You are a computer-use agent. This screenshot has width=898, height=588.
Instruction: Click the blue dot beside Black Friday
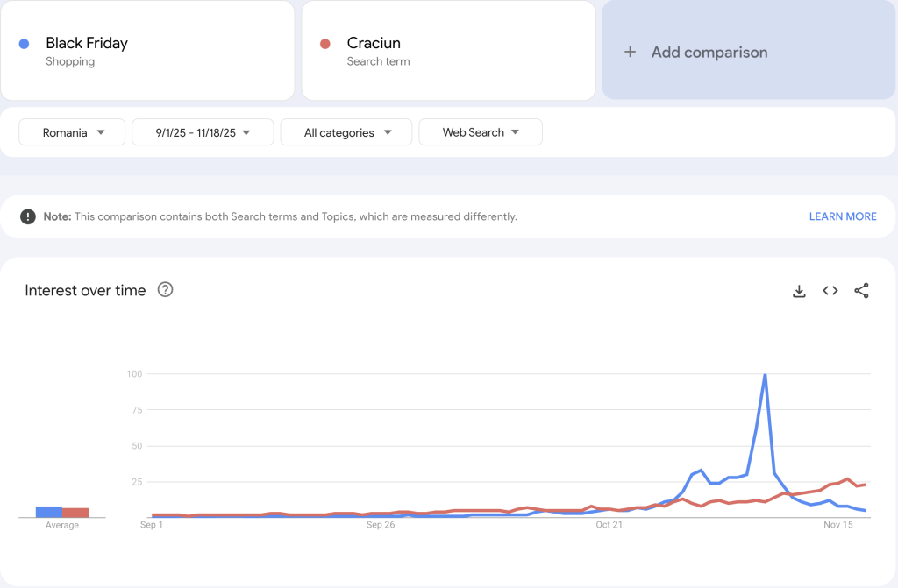coord(25,44)
